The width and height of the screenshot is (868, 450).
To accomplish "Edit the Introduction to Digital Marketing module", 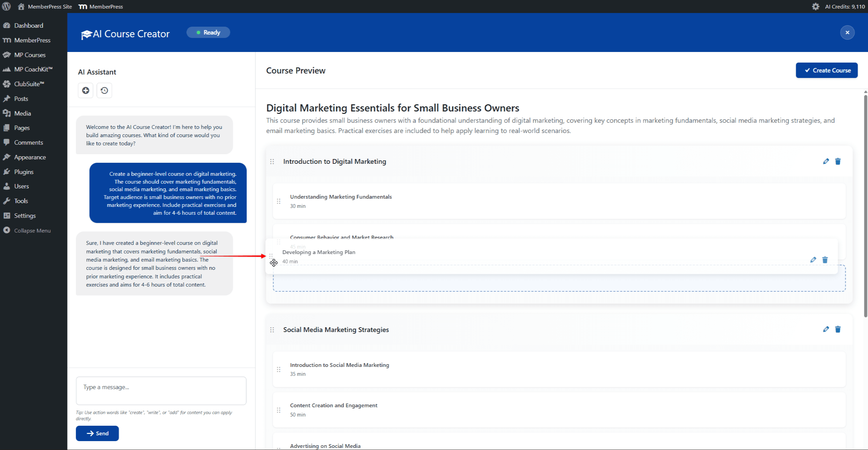I will tap(826, 161).
